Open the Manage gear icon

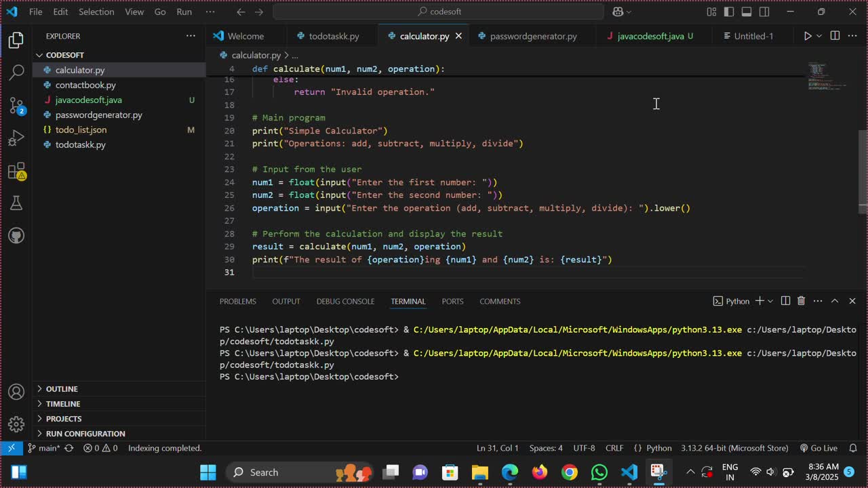coord(16,425)
